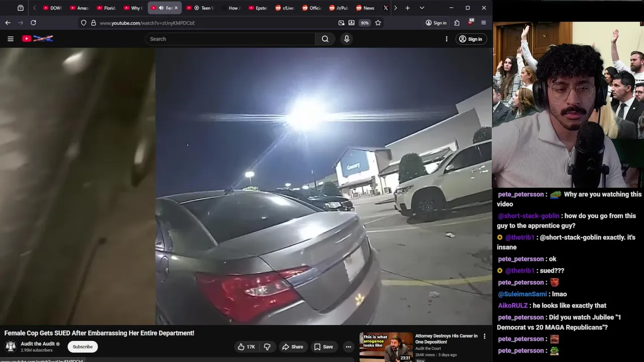Dislike this video

[268, 346]
